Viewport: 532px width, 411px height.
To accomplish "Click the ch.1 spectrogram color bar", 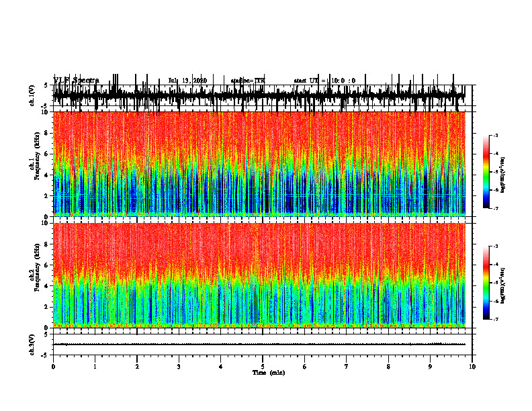I will point(486,171).
